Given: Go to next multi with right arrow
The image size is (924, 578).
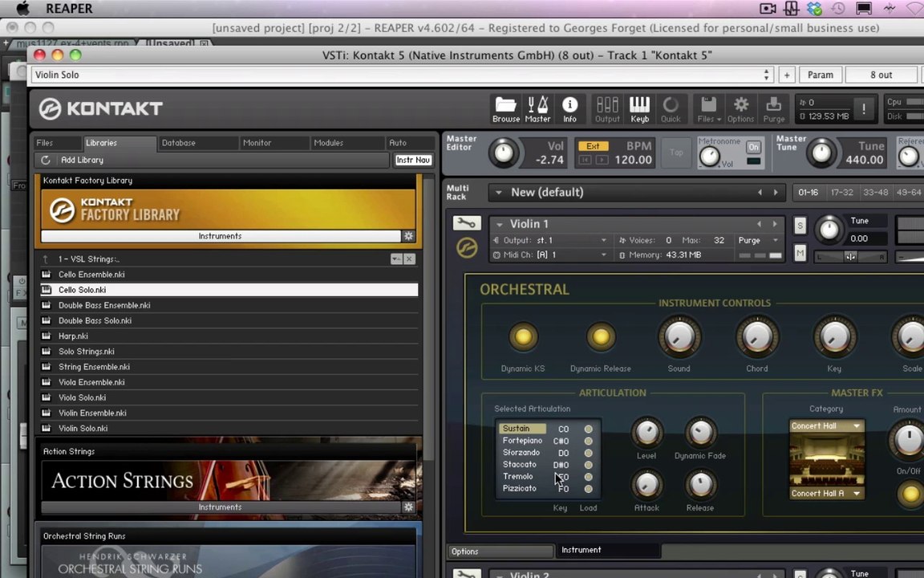Looking at the screenshot, I should tap(776, 193).
